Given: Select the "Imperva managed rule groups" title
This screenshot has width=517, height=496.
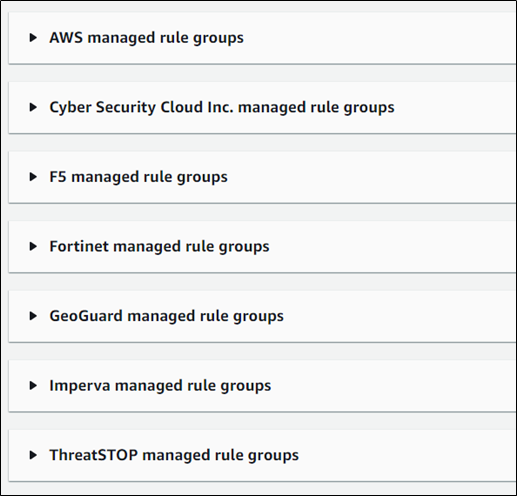Looking at the screenshot, I should point(160,386).
